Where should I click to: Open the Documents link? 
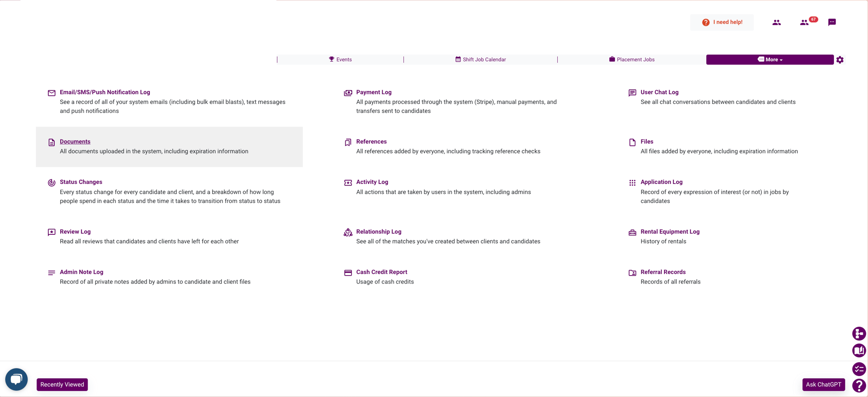pyautogui.click(x=75, y=142)
